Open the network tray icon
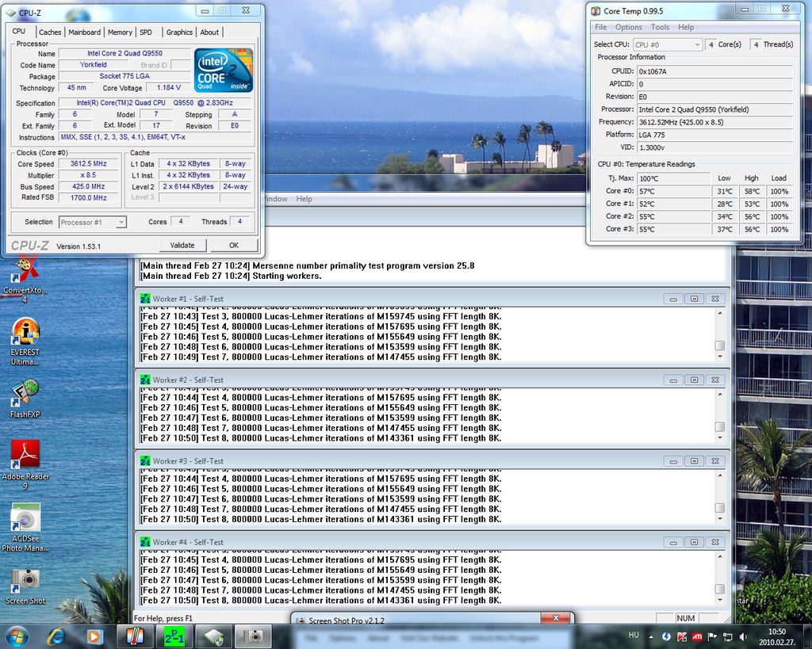 pos(728,636)
